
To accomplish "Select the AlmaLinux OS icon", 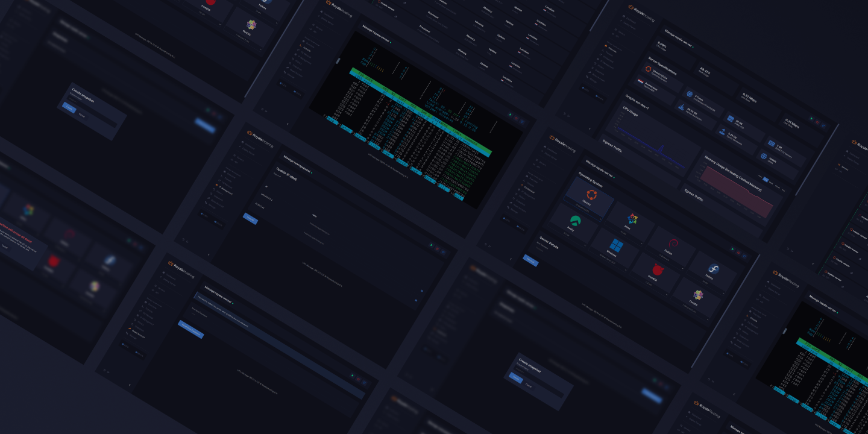I will 632,219.
